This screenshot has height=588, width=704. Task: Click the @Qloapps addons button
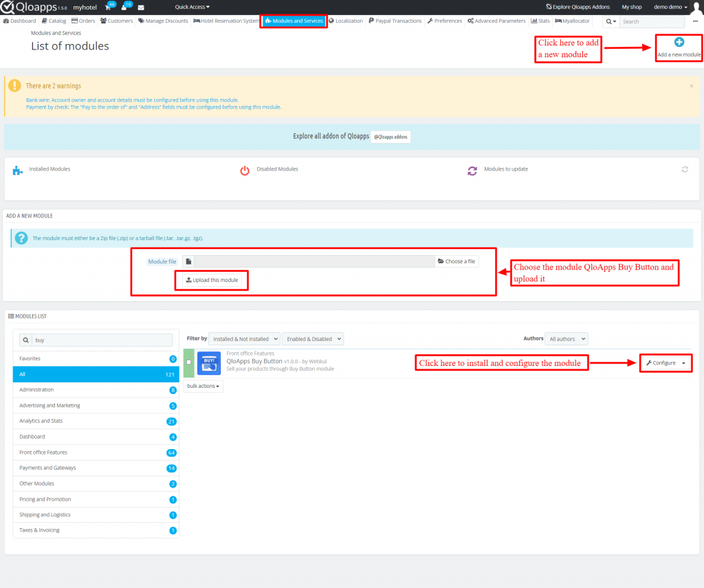pos(390,137)
